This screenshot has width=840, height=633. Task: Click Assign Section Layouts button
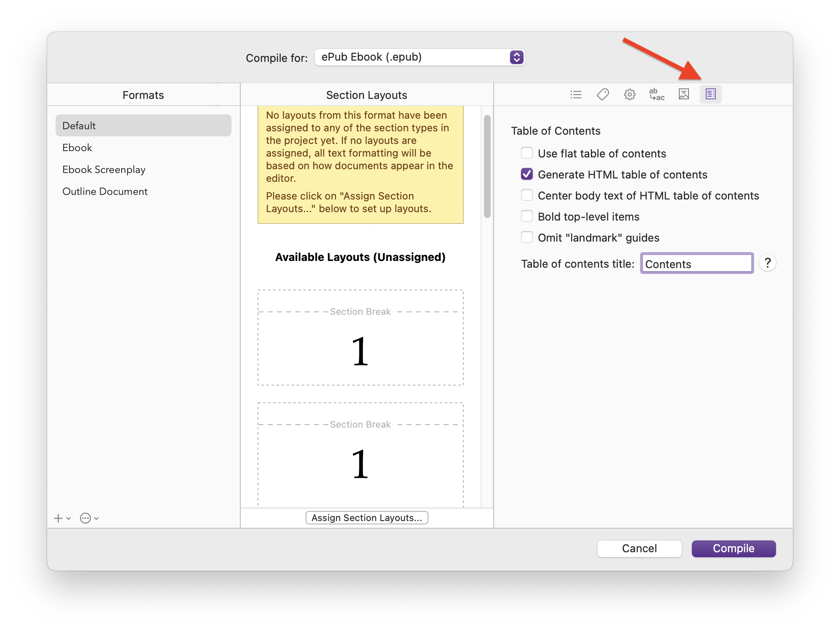367,518
